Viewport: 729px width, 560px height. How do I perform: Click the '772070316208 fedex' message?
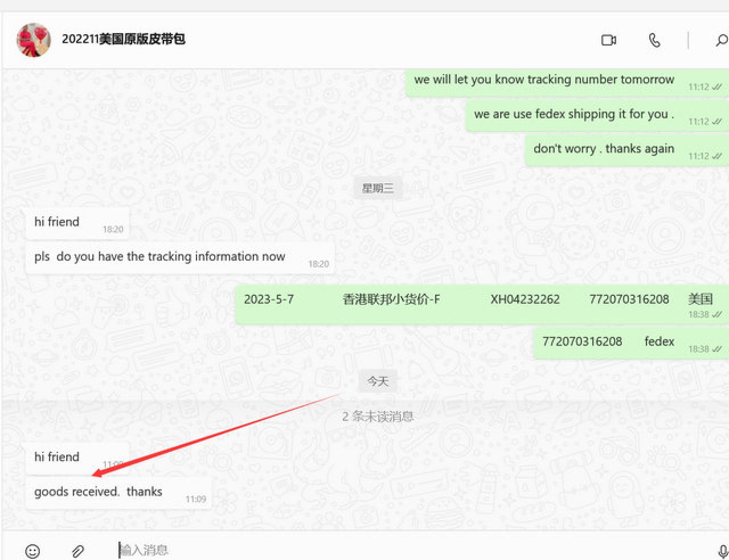click(608, 341)
